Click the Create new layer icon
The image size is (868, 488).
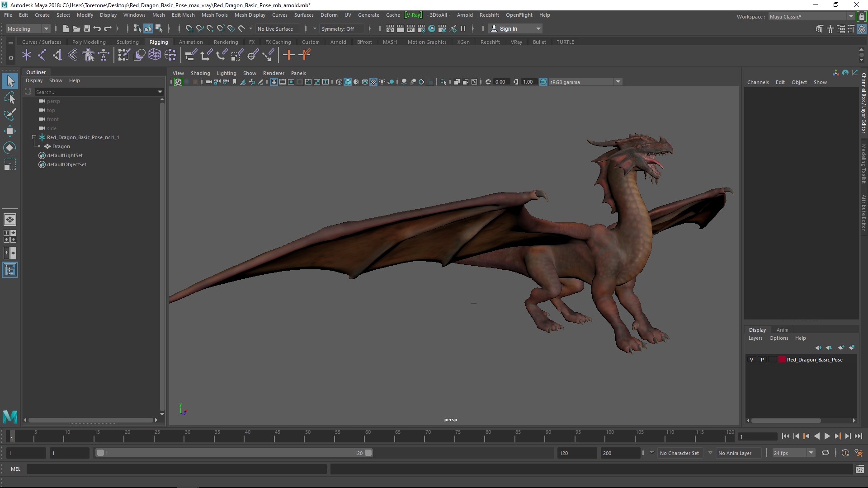coord(841,347)
